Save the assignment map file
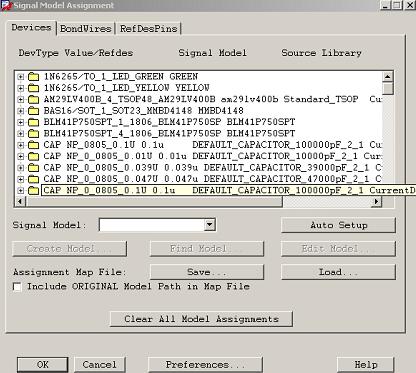The height and width of the screenshot is (373, 416). (x=207, y=272)
